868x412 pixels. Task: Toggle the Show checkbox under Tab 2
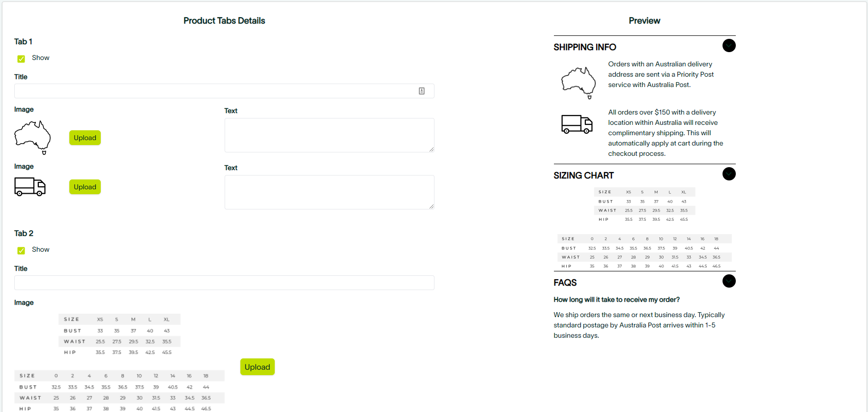(21, 250)
